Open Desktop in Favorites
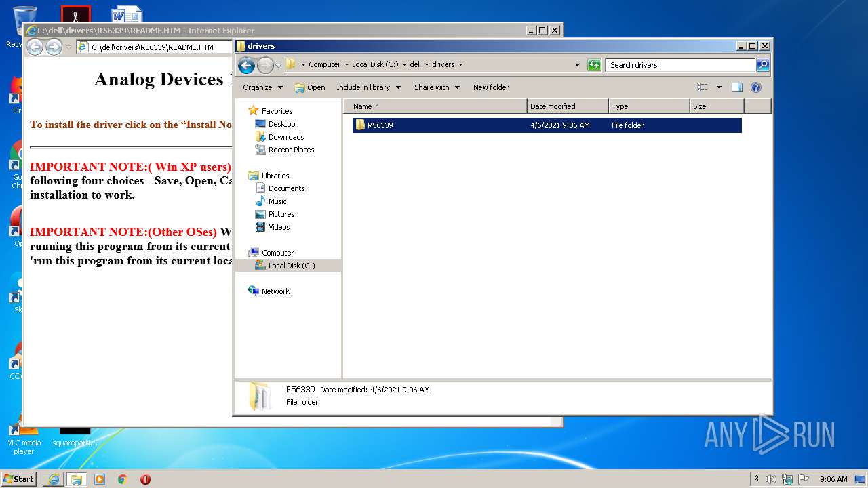The image size is (868, 488). 281,124
